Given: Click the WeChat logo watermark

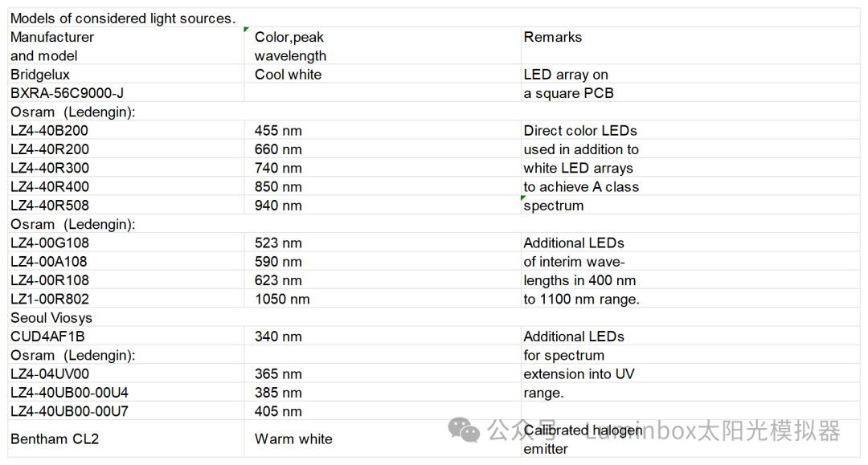Looking at the screenshot, I should (x=464, y=430).
